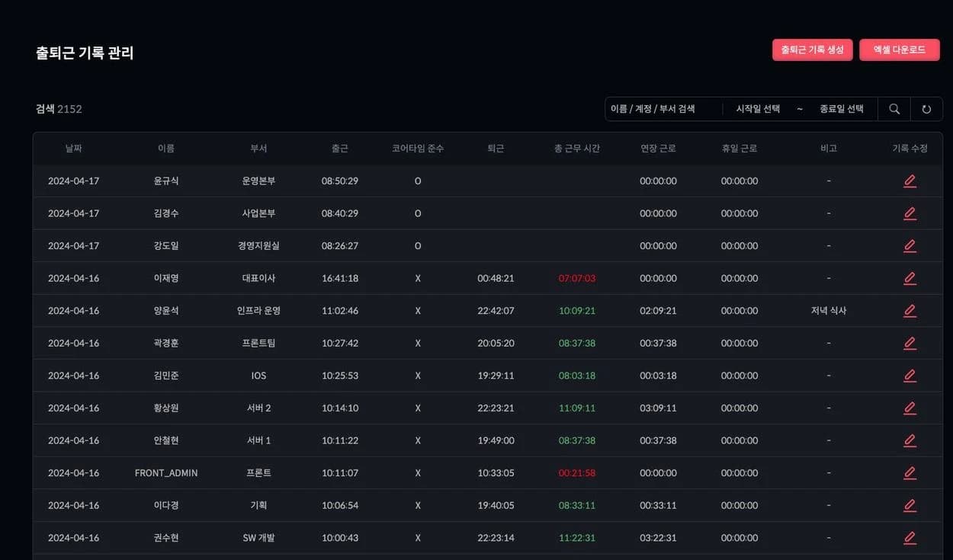953x560 pixels.
Task: Click clock-in time 08:50:29
Action: pos(340,181)
